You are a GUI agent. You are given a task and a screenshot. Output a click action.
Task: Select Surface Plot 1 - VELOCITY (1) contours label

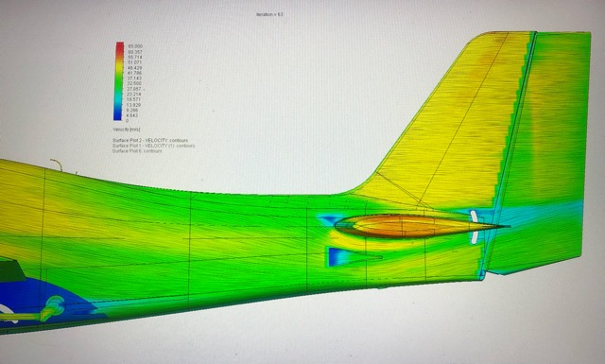coord(153,146)
